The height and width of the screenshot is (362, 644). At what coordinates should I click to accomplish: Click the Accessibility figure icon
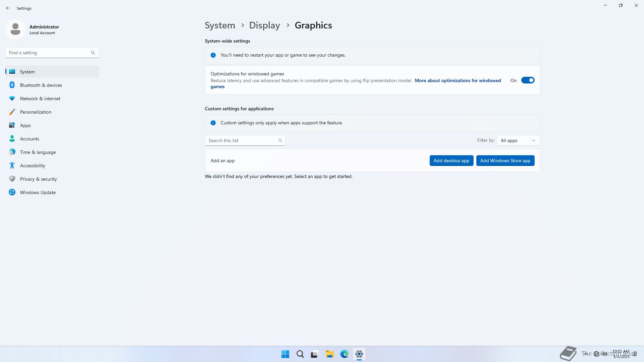coord(12,166)
